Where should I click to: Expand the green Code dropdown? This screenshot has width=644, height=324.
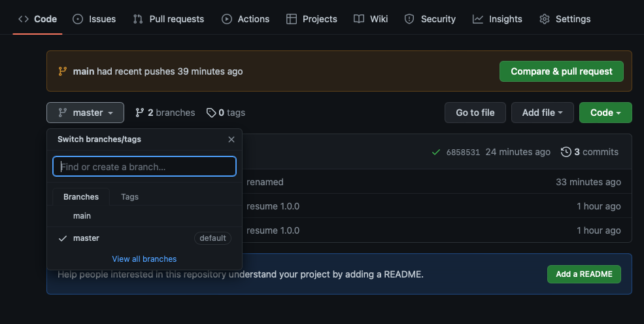point(605,113)
